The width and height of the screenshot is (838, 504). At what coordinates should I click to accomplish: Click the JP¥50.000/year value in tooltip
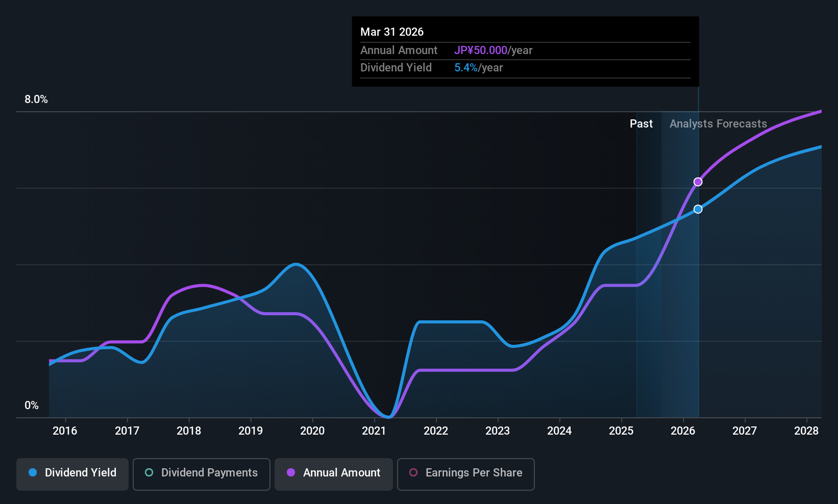494,51
